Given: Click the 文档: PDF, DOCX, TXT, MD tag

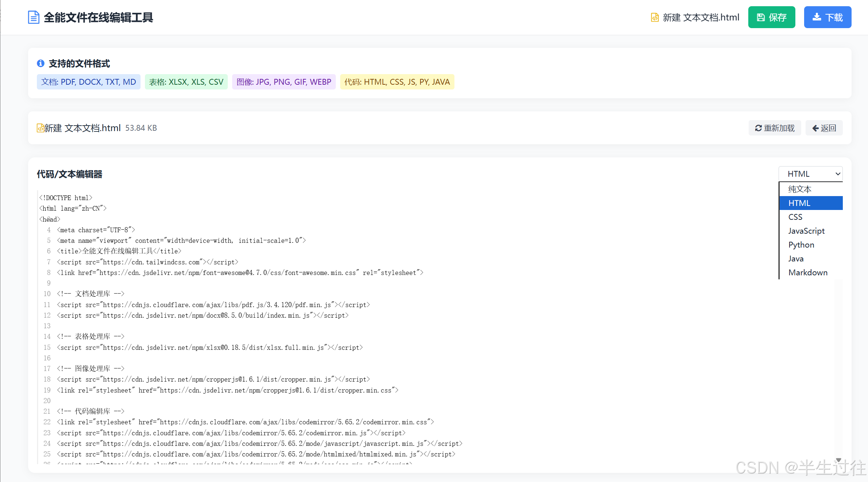Looking at the screenshot, I should click(89, 82).
